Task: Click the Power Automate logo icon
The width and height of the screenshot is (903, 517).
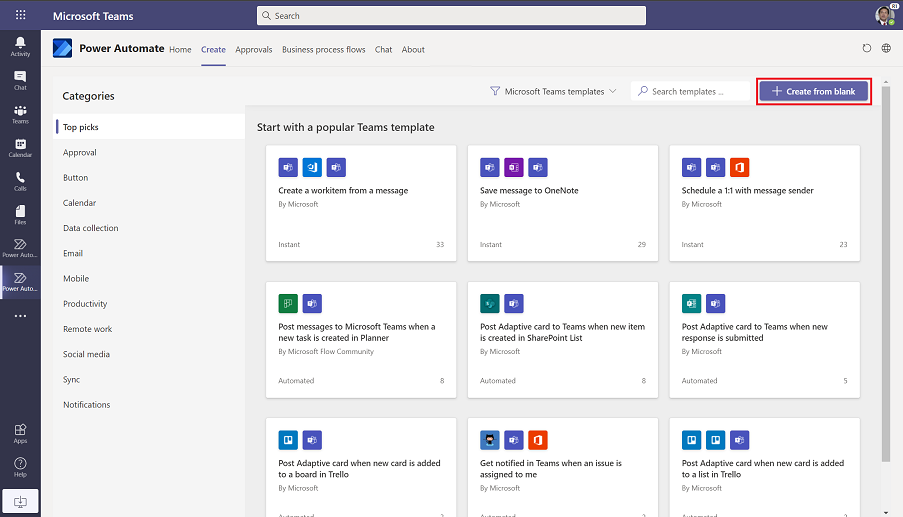Action: pos(62,48)
